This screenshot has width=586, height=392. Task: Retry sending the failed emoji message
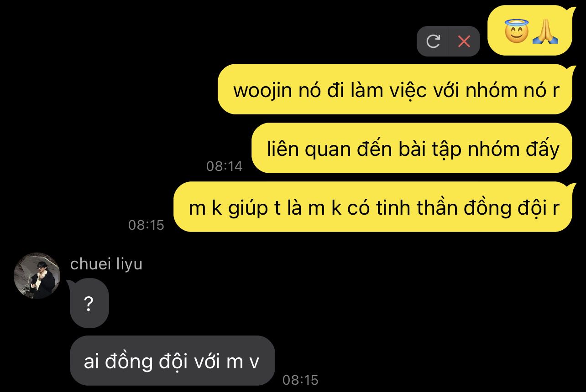tap(433, 41)
